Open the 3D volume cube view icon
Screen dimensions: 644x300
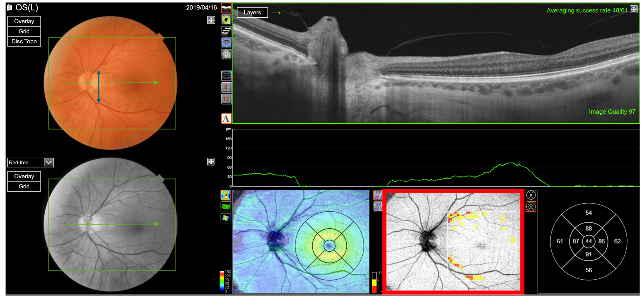coord(226,43)
